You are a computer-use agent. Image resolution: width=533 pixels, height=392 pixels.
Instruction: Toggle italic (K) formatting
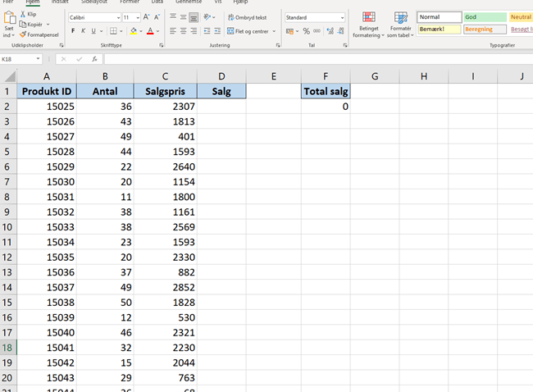coord(84,31)
